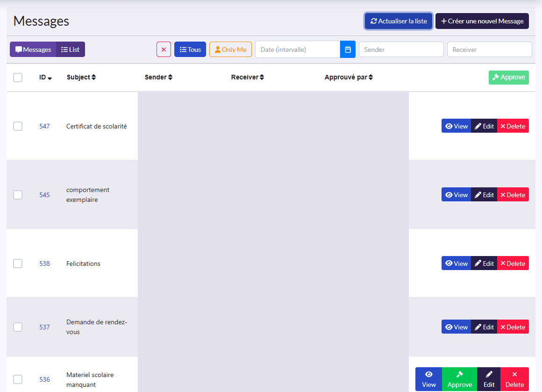The image size is (542, 392).
Task: Filter by Tous messages
Action: pos(190,50)
